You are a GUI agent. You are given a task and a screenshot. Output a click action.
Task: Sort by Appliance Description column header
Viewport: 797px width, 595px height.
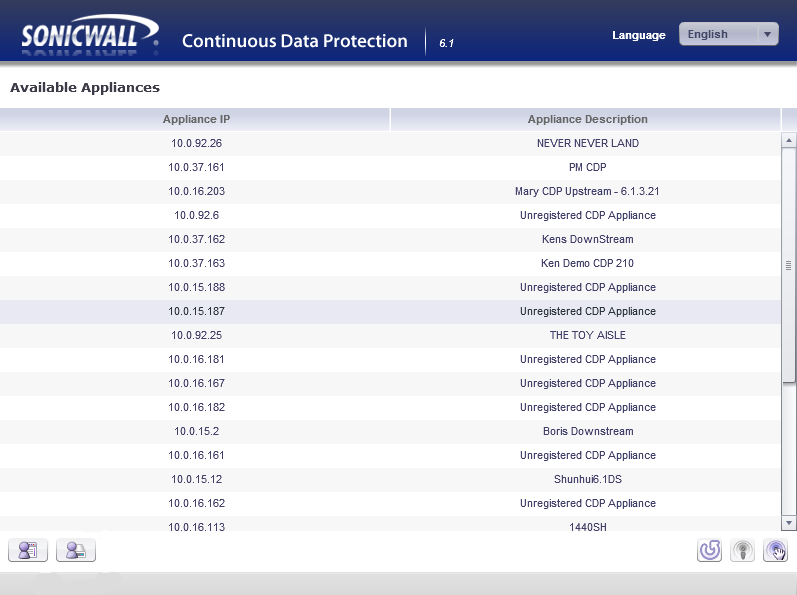(587, 119)
